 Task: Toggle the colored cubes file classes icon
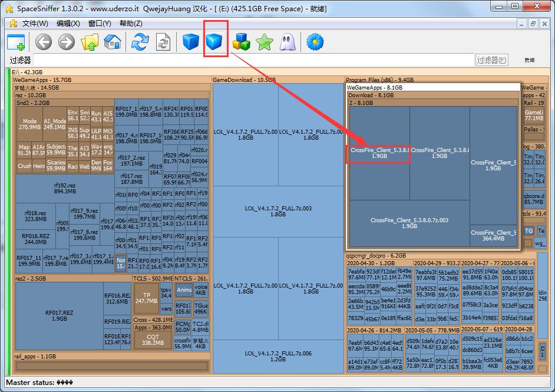242,42
